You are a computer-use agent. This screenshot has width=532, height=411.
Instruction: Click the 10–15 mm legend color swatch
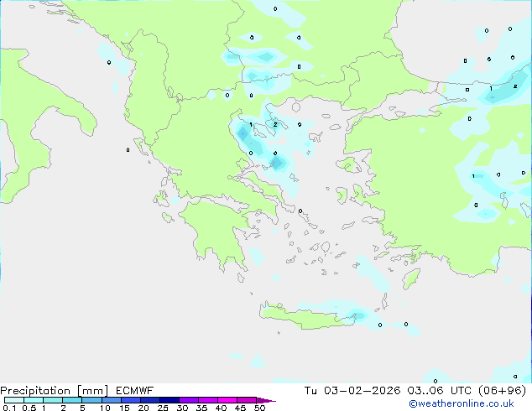(x=111, y=400)
